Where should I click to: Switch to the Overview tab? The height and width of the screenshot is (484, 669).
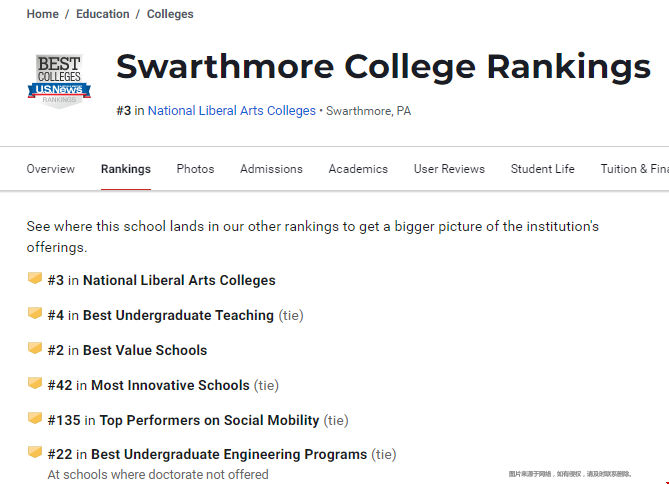click(x=50, y=169)
